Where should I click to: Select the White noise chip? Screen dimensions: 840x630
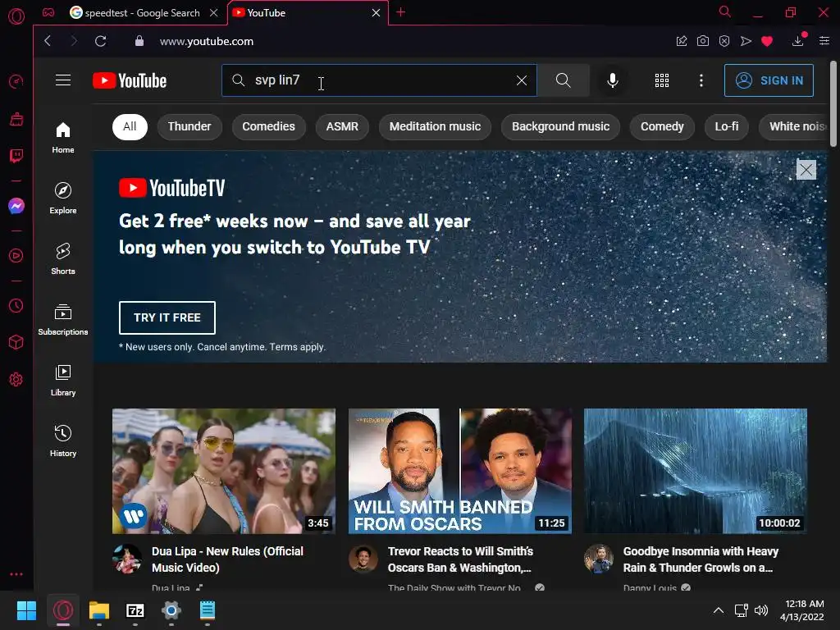pos(794,126)
